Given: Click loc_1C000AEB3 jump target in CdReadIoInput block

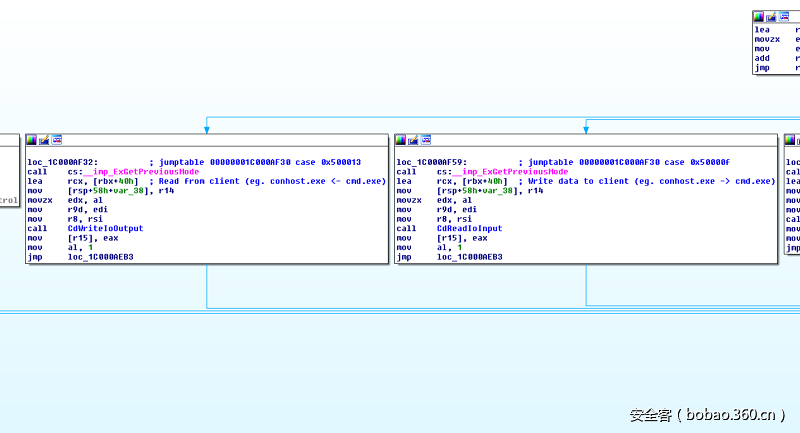Looking at the screenshot, I should point(469,257).
